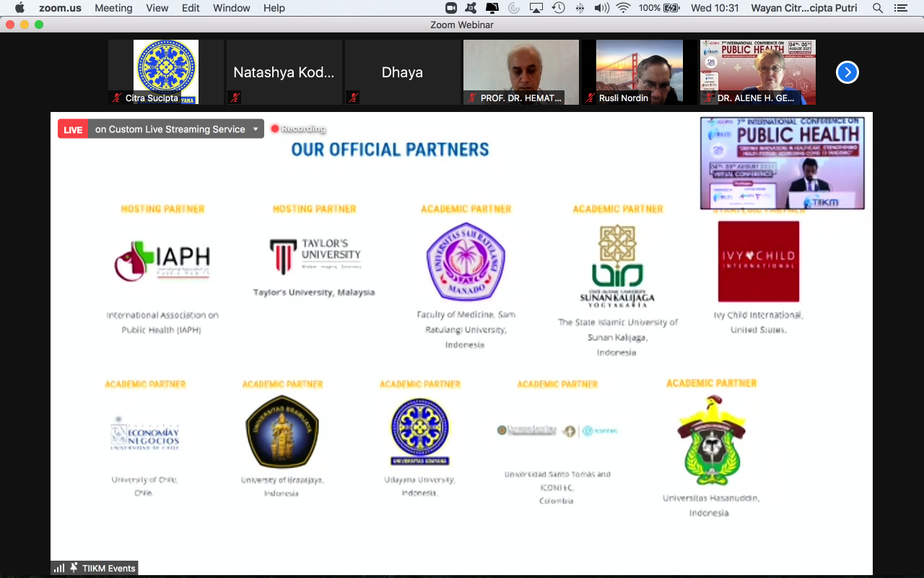This screenshot has height=578, width=924.
Task: Click Taylor's University logo on slide
Action: (x=315, y=255)
